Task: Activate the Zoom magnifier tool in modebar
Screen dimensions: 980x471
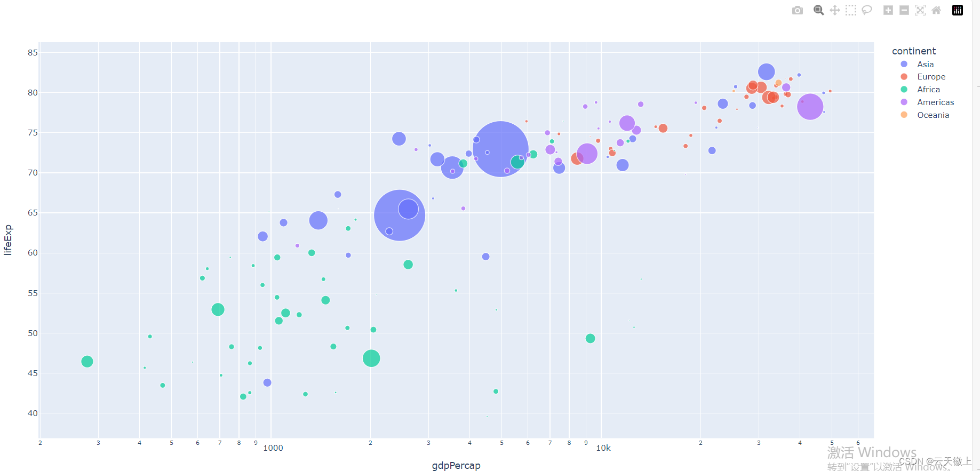Action: pos(819,10)
